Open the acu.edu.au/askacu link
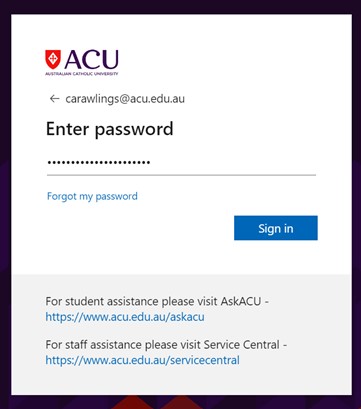 (125, 317)
